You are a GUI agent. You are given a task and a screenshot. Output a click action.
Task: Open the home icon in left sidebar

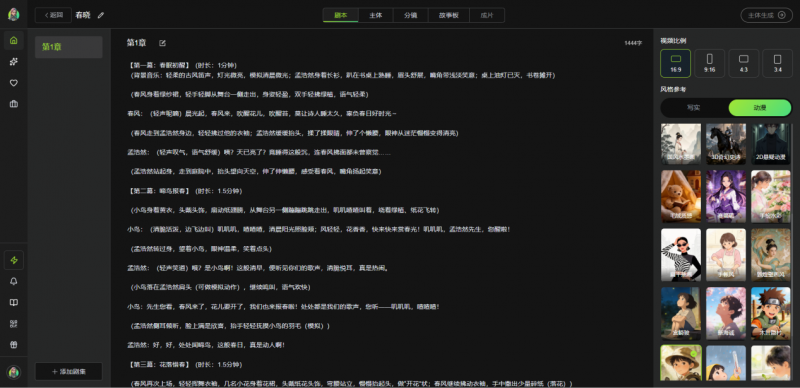tap(14, 40)
